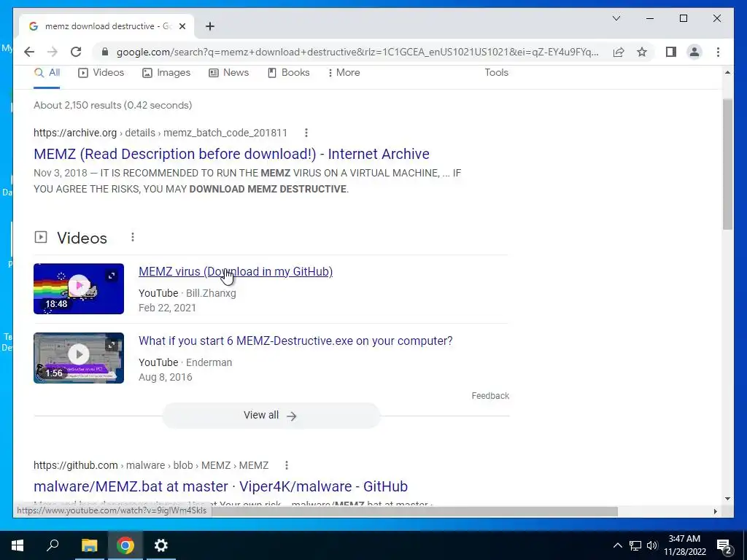
Task: Click the Enderman channel text
Action: pyautogui.click(x=209, y=362)
